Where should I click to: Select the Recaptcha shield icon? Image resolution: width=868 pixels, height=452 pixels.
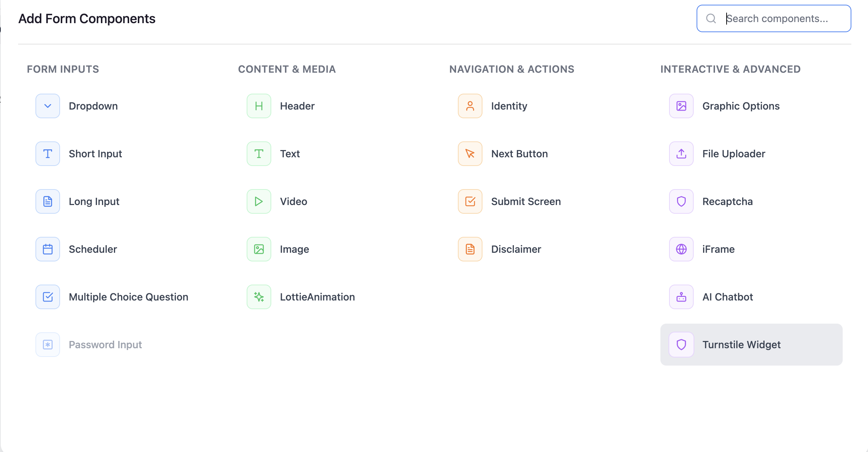681,201
